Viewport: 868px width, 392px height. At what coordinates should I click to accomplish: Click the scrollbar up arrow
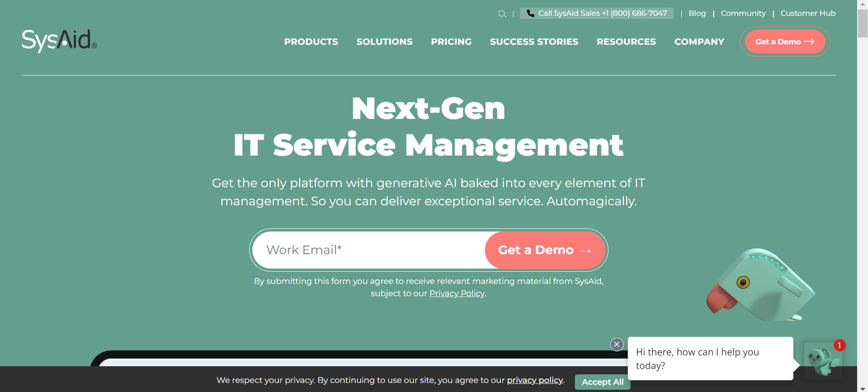click(x=863, y=4)
